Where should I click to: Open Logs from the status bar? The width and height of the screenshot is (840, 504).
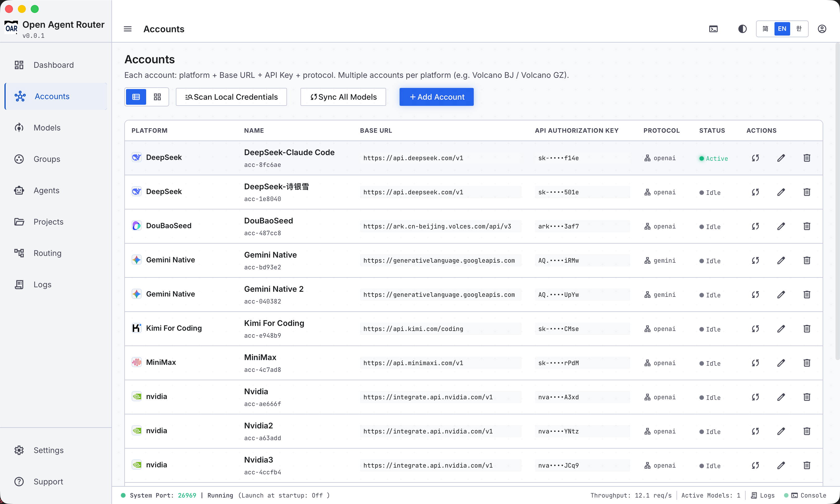763,496
